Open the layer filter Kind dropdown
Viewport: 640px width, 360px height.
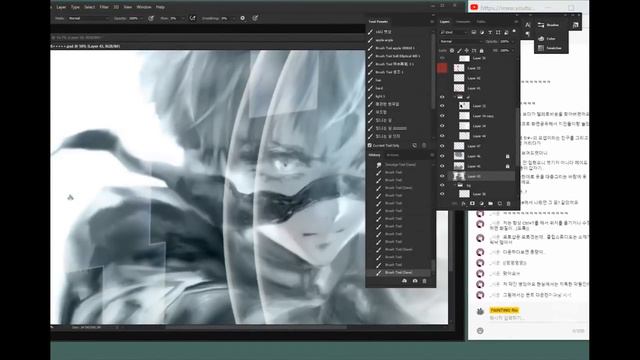(453, 32)
